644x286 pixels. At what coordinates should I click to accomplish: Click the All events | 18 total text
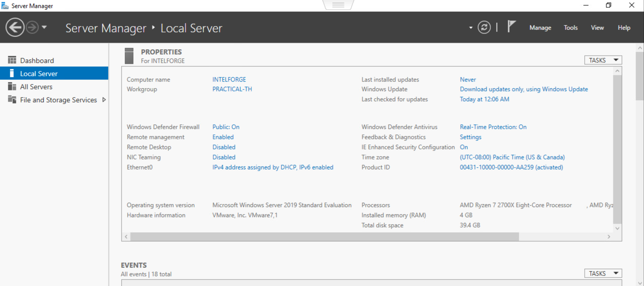tap(146, 274)
